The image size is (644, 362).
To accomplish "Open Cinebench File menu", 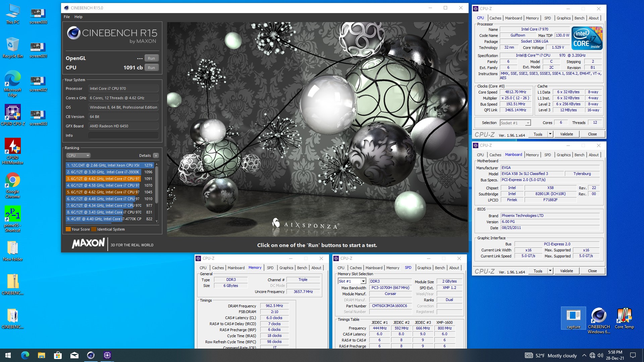I will pyautogui.click(x=67, y=17).
